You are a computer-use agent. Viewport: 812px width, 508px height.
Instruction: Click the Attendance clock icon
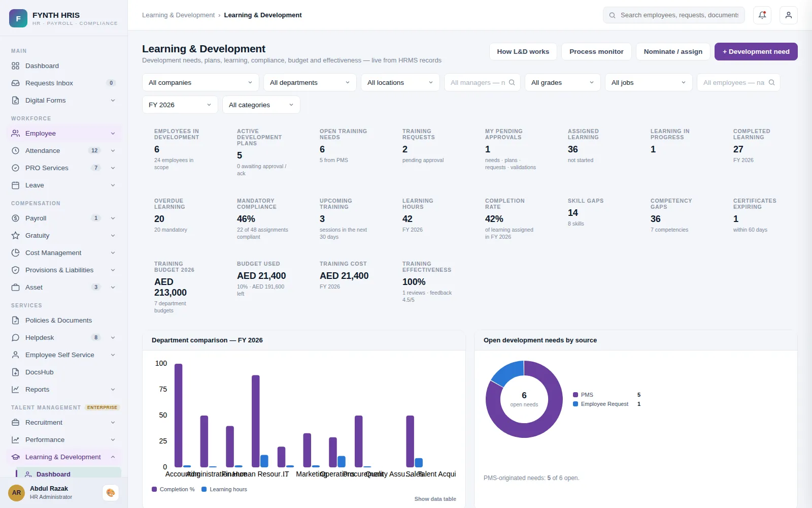[x=16, y=151]
